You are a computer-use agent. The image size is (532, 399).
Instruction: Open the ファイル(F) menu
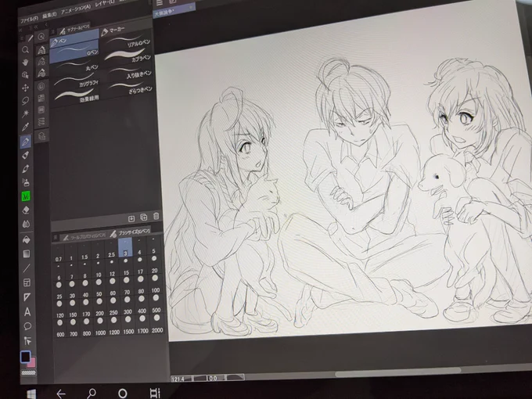tap(29, 19)
